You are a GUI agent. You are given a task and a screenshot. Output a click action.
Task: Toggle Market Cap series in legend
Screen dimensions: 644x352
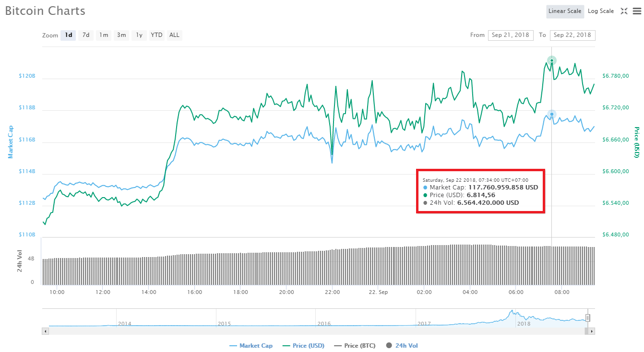[251, 345]
